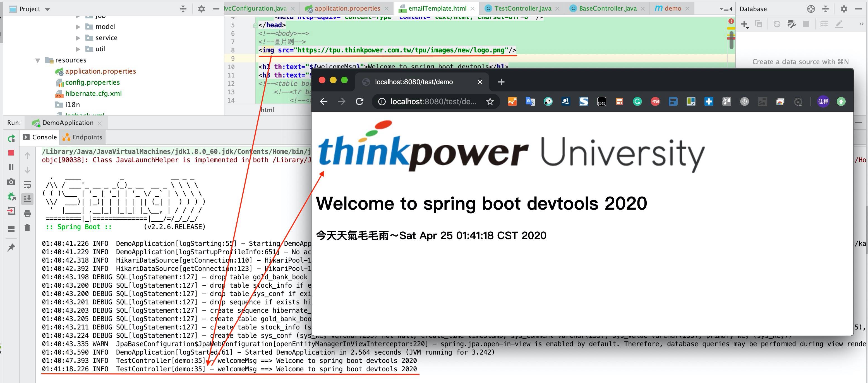This screenshot has height=383, width=868.
Task: Show the hidden editor tabs list
Action: [726, 9]
